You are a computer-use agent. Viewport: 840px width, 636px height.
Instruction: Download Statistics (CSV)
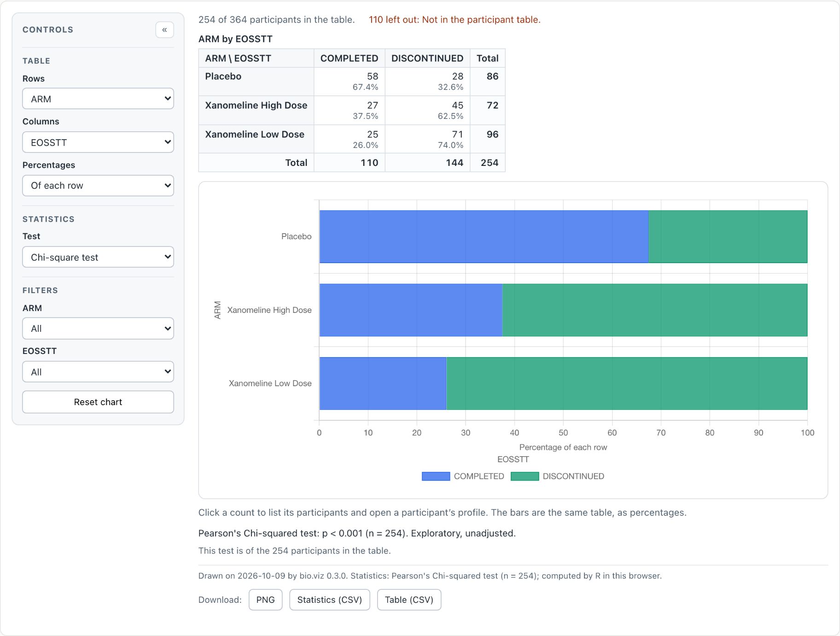pyautogui.click(x=330, y=600)
